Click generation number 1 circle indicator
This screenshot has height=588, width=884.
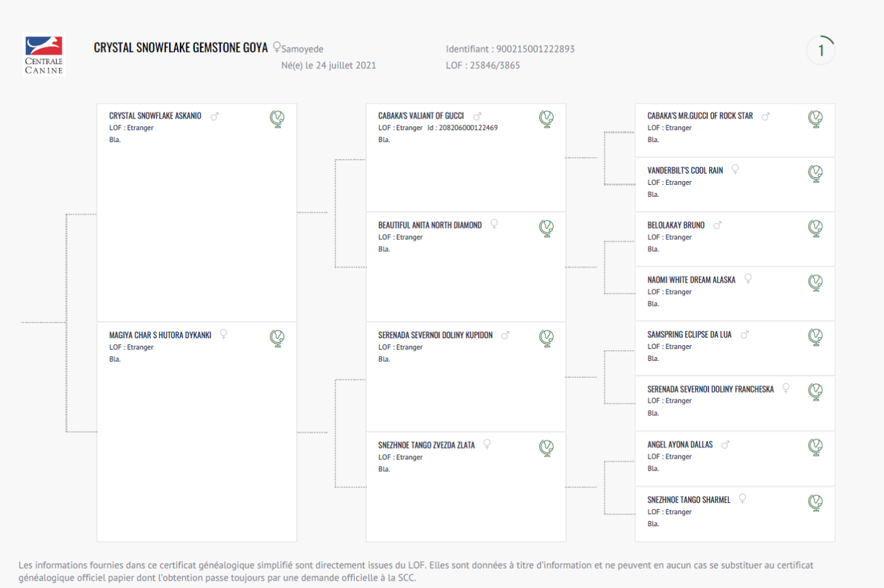[821, 50]
